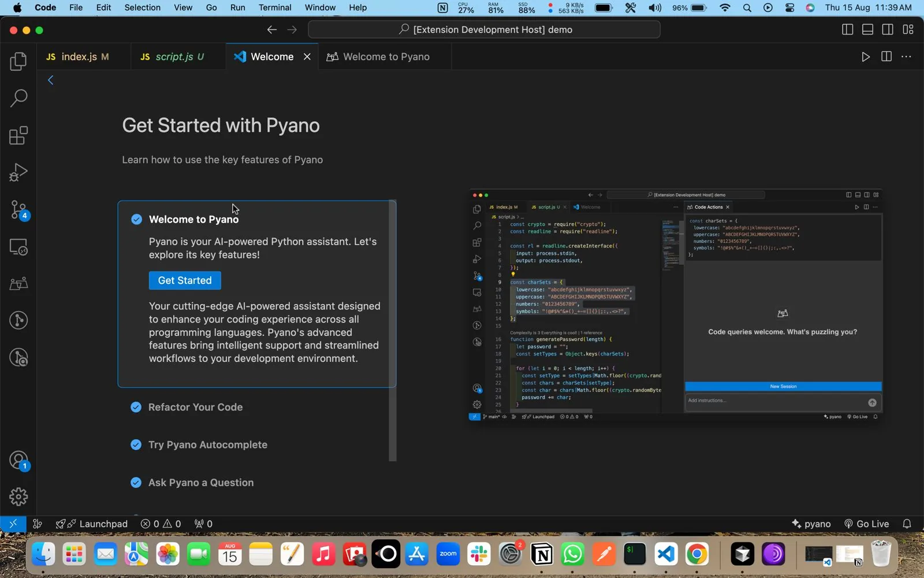
Task: Expand the Refactor Your Code step
Action: point(195,407)
